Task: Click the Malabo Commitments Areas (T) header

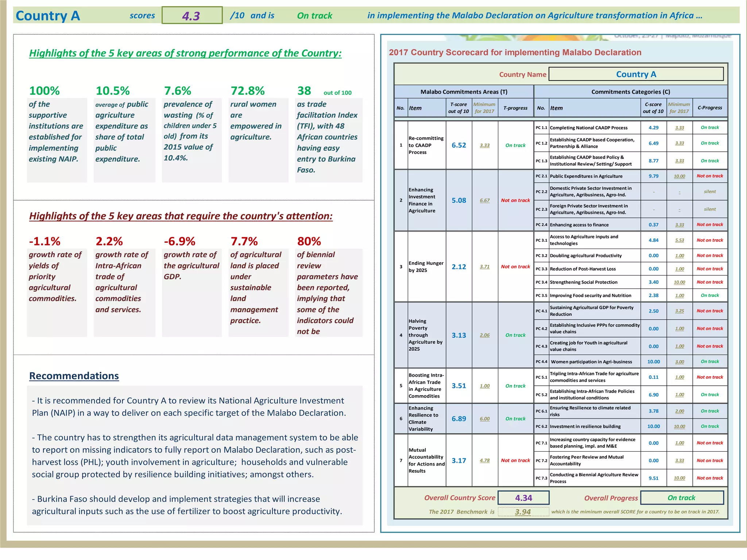Action: pyautogui.click(x=464, y=92)
